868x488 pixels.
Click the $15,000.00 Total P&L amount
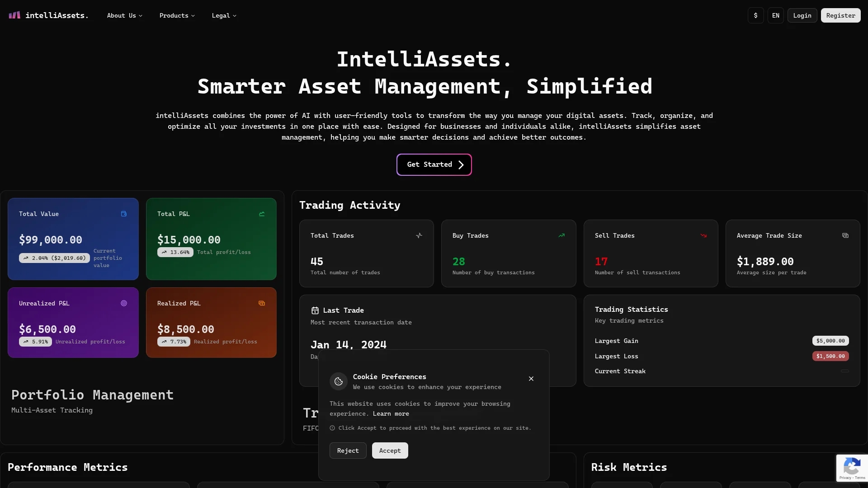pos(189,240)
